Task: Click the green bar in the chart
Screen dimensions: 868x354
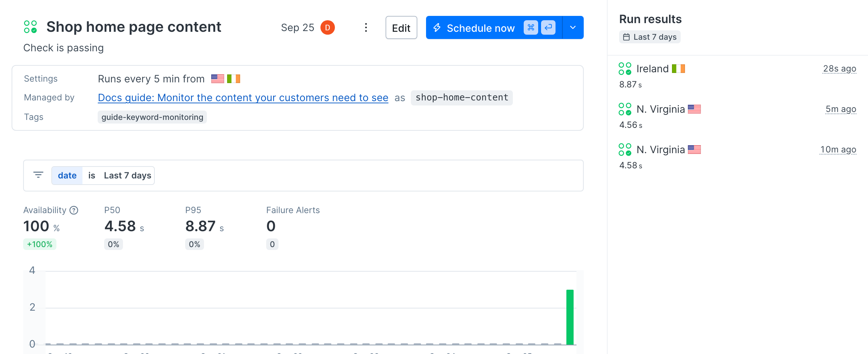Action: (570, 317)
